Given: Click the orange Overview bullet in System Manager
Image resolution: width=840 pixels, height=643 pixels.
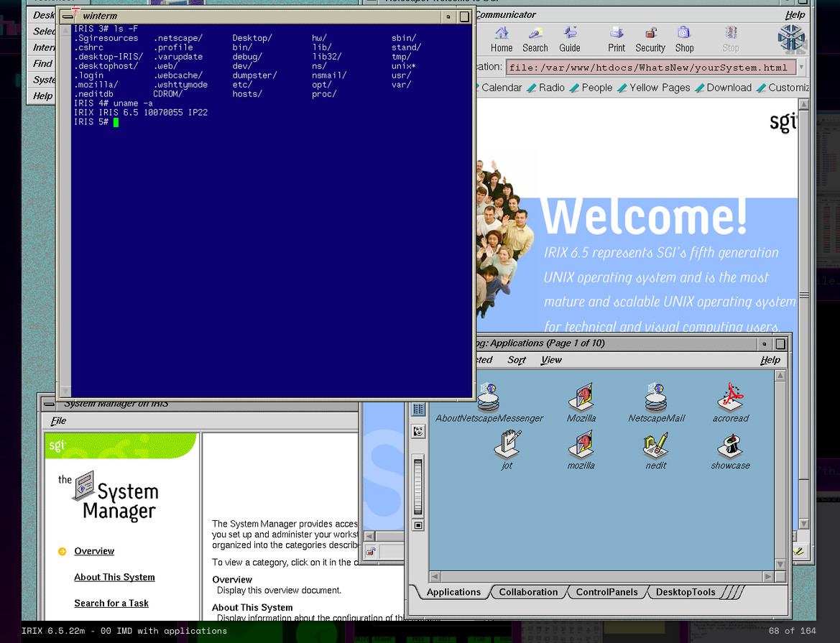Looking at the screenshot, I should coord(62,551).
